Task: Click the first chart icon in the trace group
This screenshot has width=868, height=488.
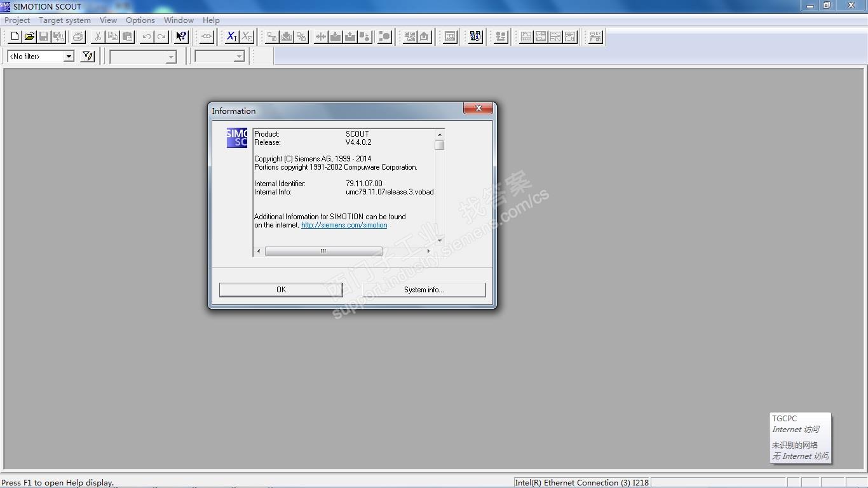Action: pos(526,37)
